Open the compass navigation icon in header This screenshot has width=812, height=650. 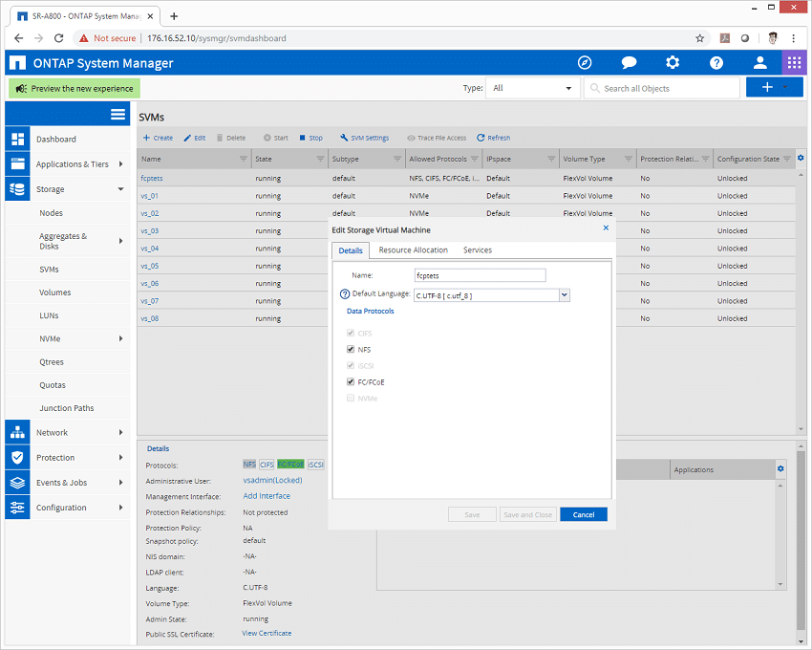coord(585,63)
